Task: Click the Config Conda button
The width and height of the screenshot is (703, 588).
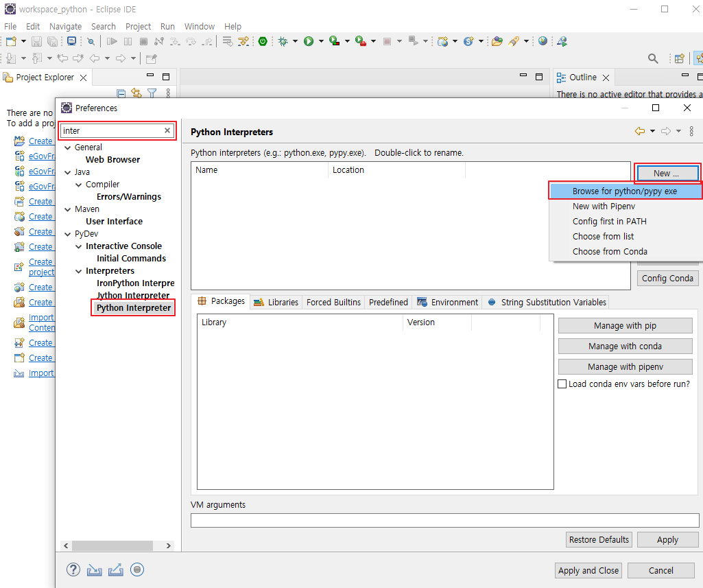Action: point(667,278)
